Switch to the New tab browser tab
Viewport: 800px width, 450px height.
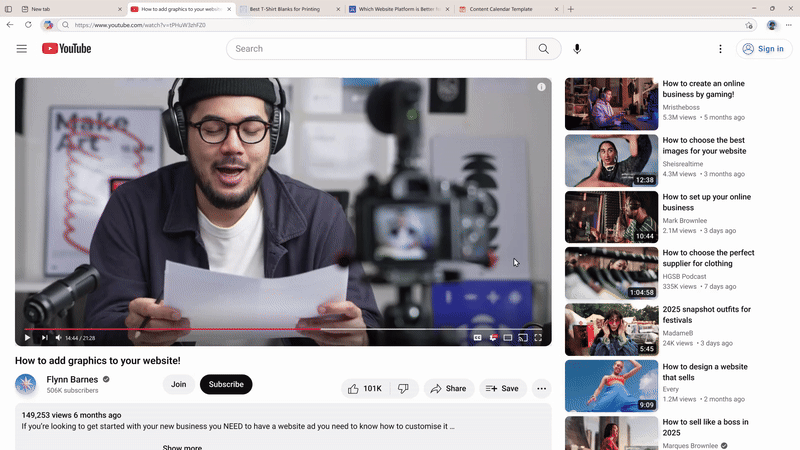click(71, 9)
